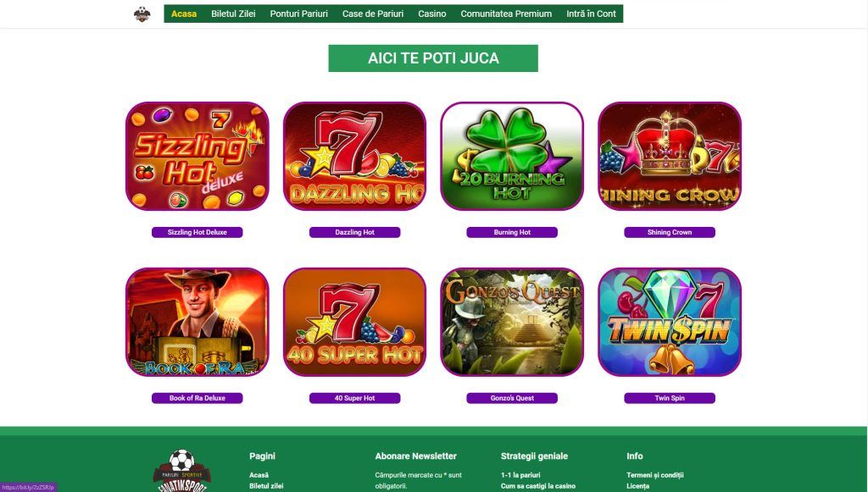Open the Shining Crown game image
Viewport: 868px width, 492px height.
[670, 156]
